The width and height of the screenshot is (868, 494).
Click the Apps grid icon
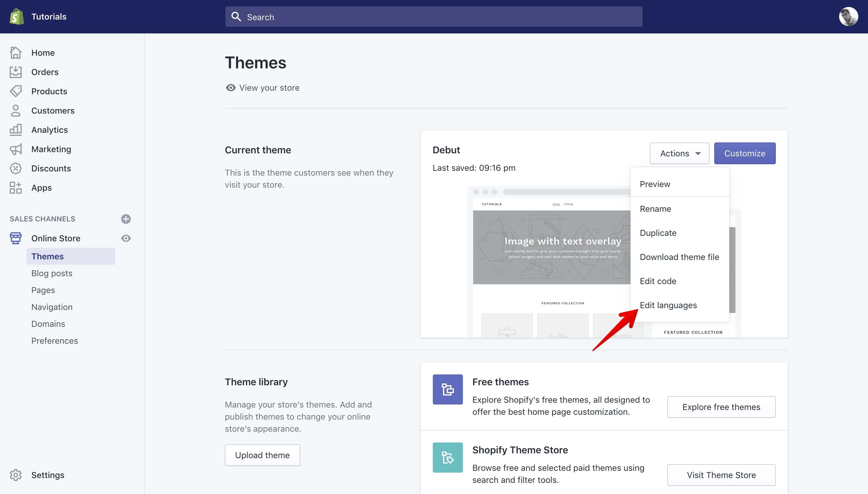click(x=16, y=188)
